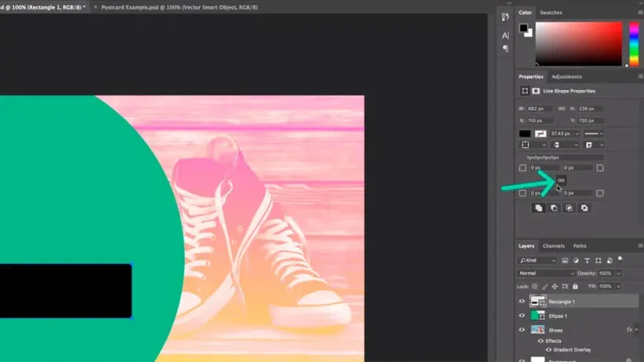644x362 pixels.
Task: Open stroke line cap dropdown
Action: 566,145
